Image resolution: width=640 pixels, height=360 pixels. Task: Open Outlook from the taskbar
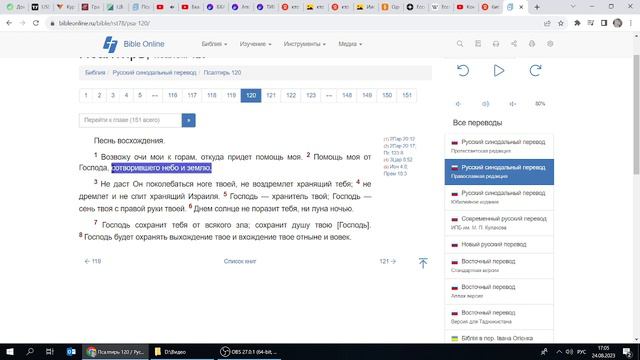(71, 352)
